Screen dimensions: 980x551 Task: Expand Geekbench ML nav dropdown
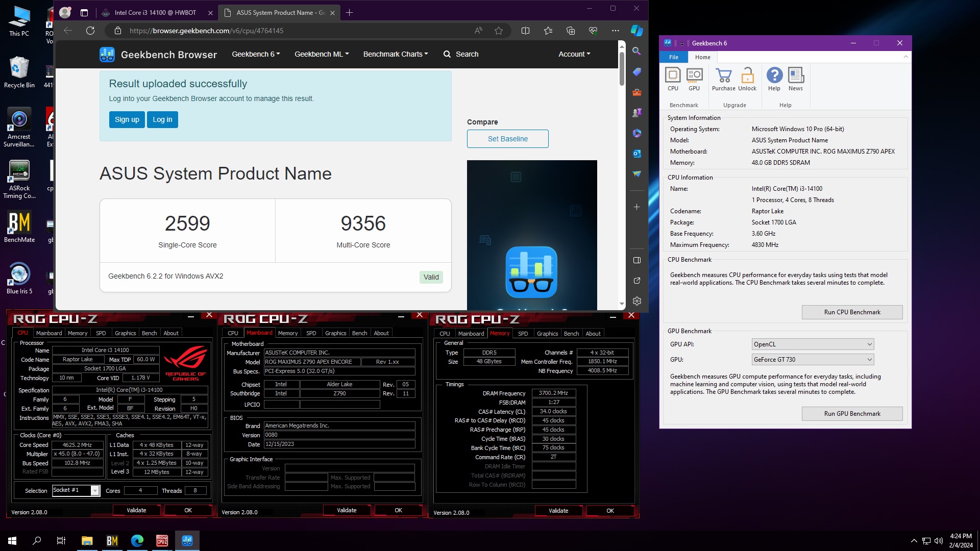click(322, 54)
